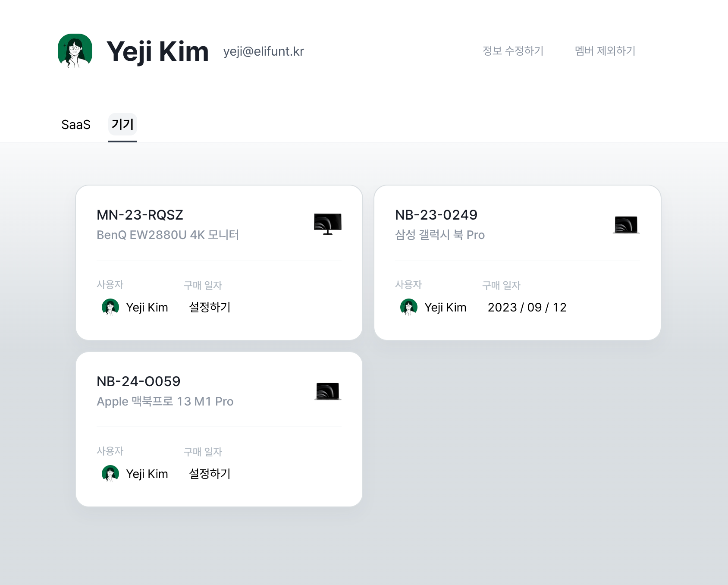The width and height of the screenshot is (728, 585).
Task: Click the Samsung Galaxy Book laptop icon
Action: pyautogui.click(x=626, y=225)
